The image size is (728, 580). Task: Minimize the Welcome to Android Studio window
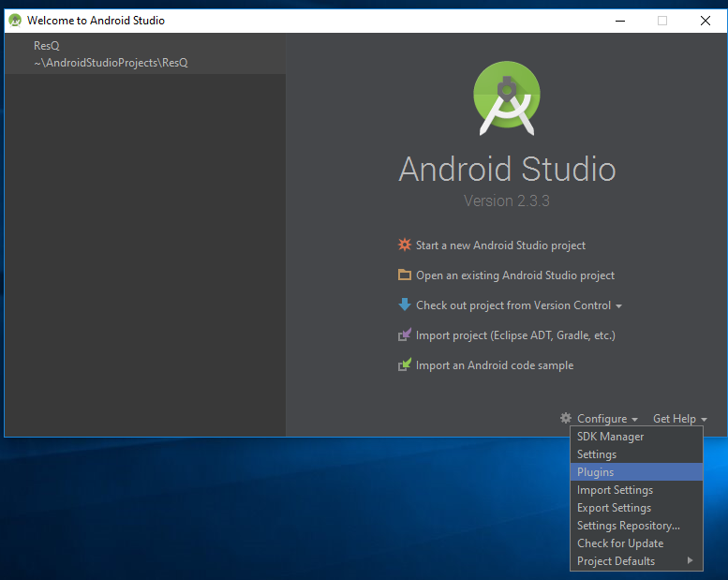click(620, 21)
